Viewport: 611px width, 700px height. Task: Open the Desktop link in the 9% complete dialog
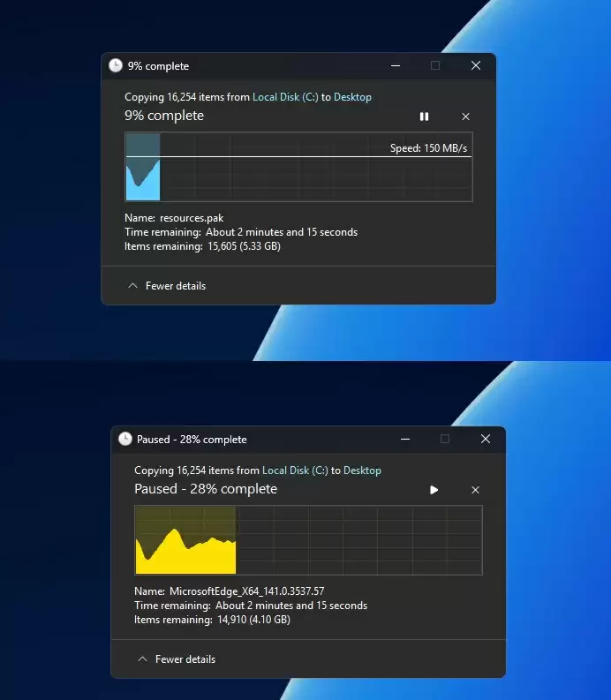pos(352,97)
